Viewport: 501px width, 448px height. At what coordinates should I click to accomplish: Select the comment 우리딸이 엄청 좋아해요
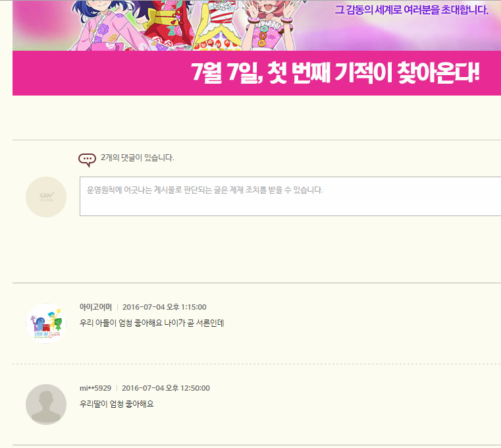[117, 404]
